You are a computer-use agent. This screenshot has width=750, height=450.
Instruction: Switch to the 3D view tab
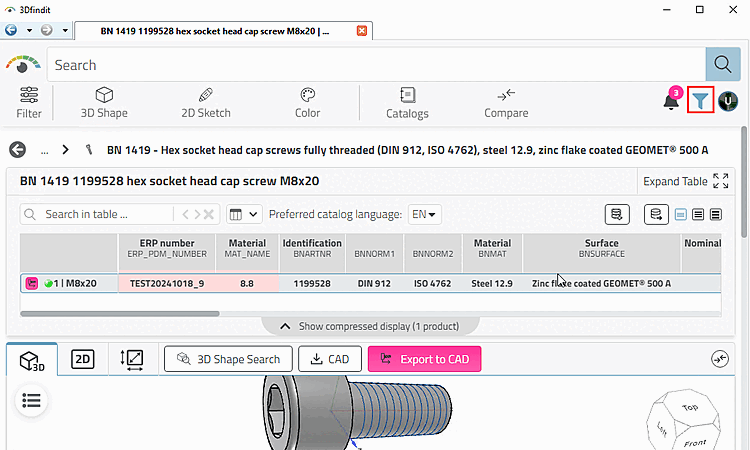point(32,360)
